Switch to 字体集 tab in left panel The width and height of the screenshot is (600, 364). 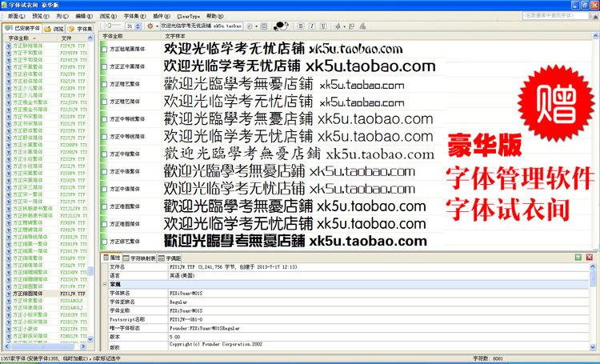79,29
